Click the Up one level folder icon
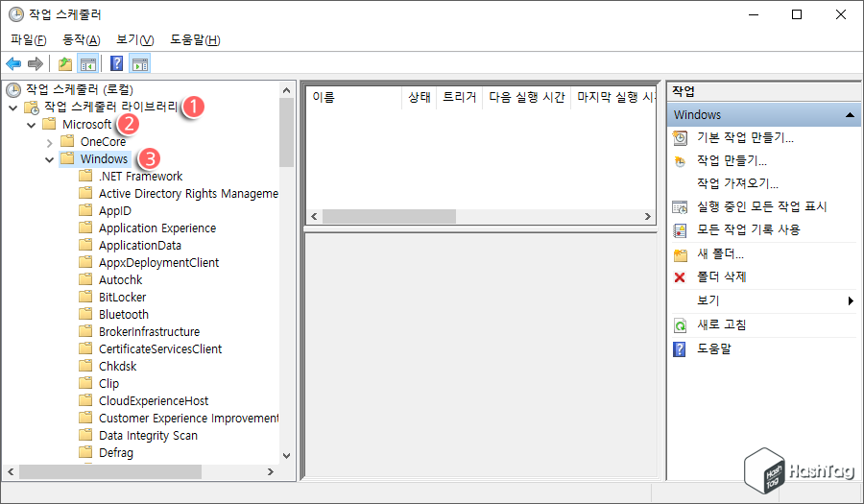864x504 pixels. 65,64
